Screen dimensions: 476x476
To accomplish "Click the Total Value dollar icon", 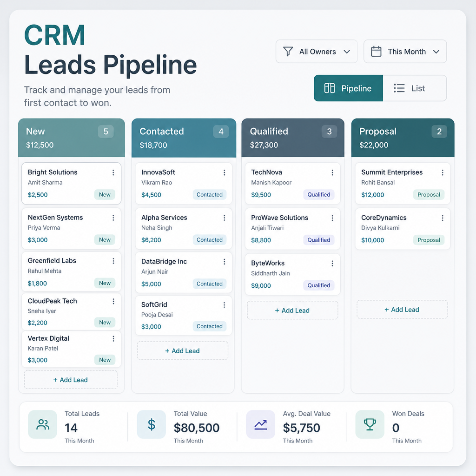I will pos(152,424).
